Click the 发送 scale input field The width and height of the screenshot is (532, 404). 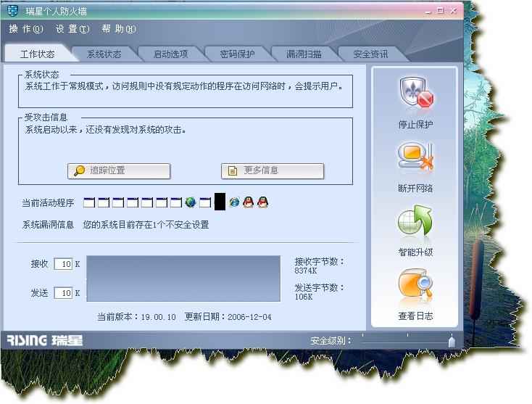click(64, 293)
